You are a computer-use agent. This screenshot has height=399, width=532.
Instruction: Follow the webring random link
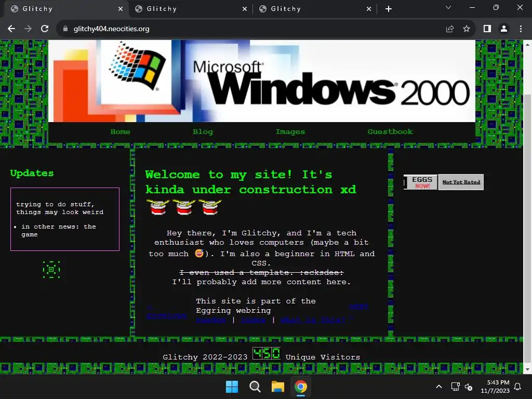tap(211, 320)
